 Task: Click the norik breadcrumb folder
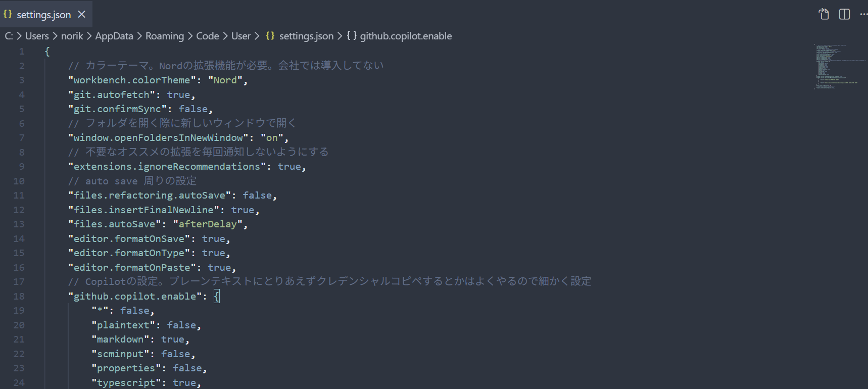pyautogui.click(x=72, y=36)
